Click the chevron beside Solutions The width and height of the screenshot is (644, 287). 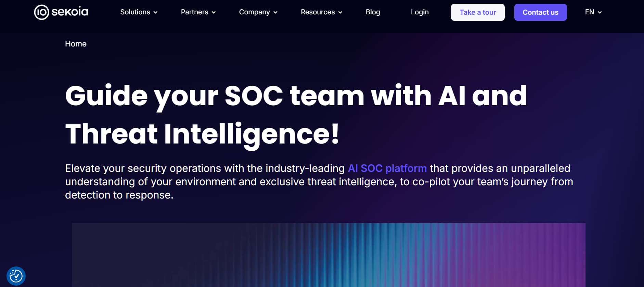click(x=156, y=12)
